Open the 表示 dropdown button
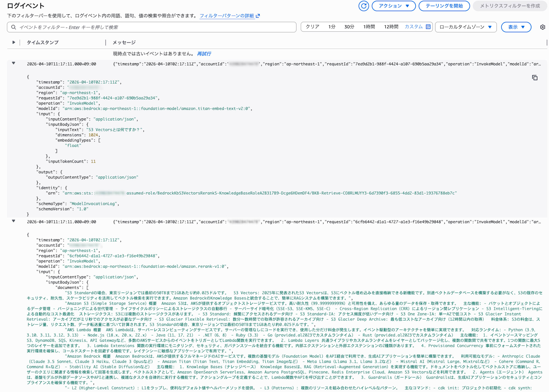The height and width of the screenshot is (392, 549). click(516, 27)
